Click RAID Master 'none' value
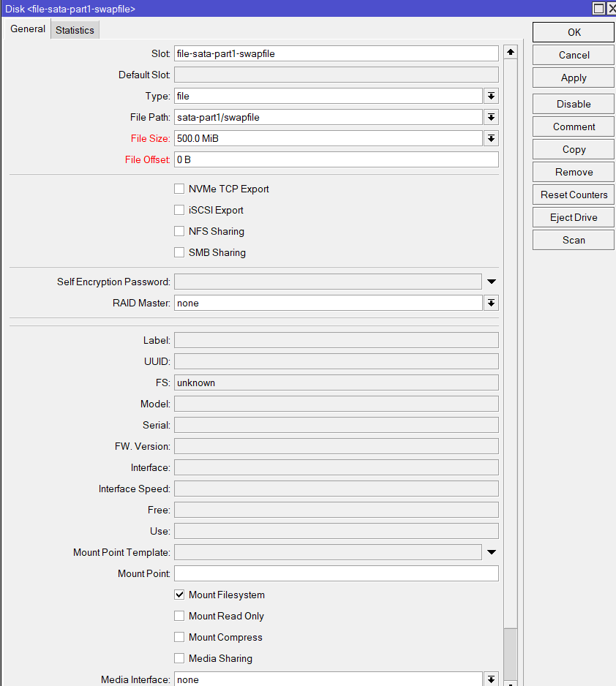This screenshot has width=616, height=686. click(x=328, y=304)
